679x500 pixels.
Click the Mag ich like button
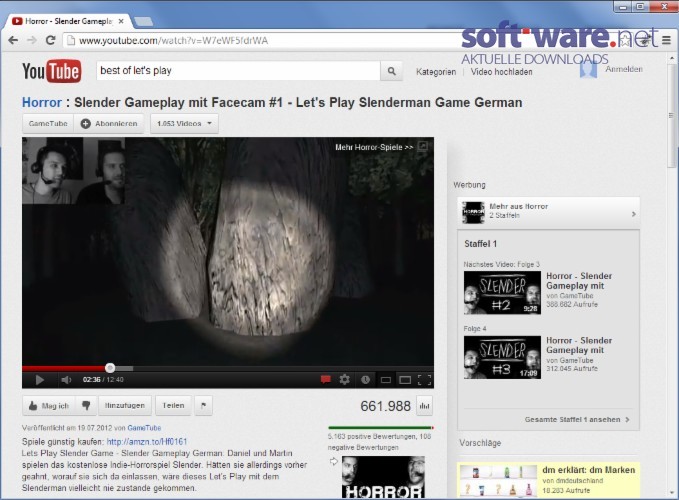pyautogui.click(x=49, y=406)
